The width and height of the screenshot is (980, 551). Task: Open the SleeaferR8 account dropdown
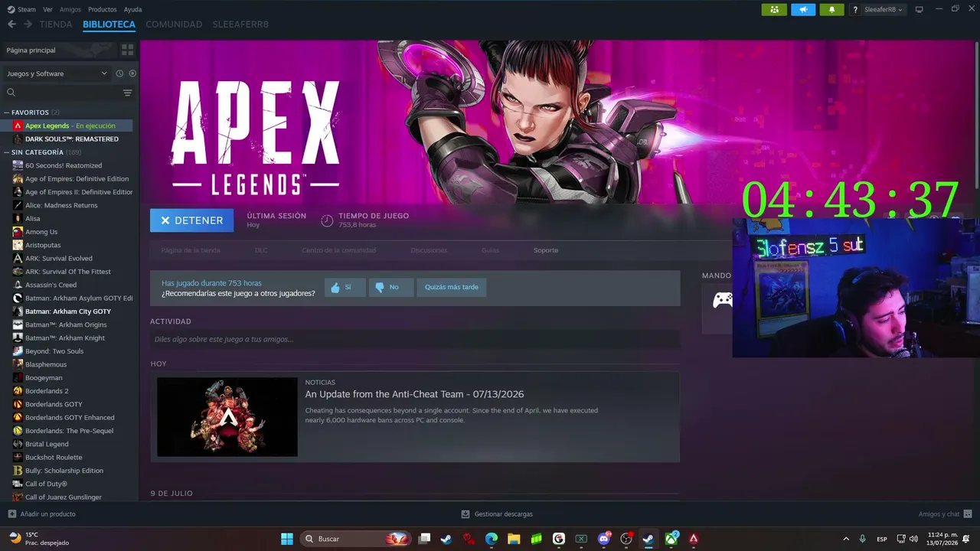(884, 10)
